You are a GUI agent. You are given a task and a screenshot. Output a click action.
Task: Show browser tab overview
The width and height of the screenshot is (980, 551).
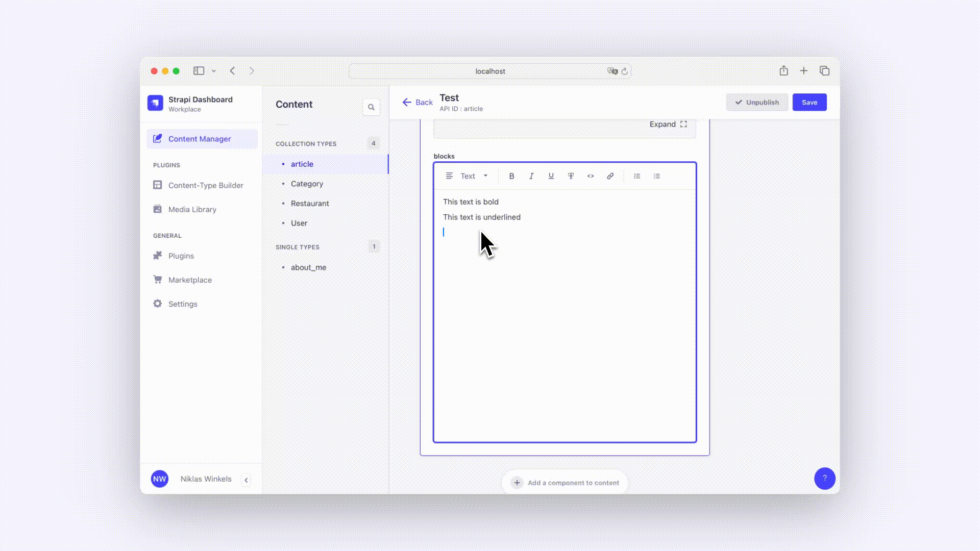(x=824, y=71)
